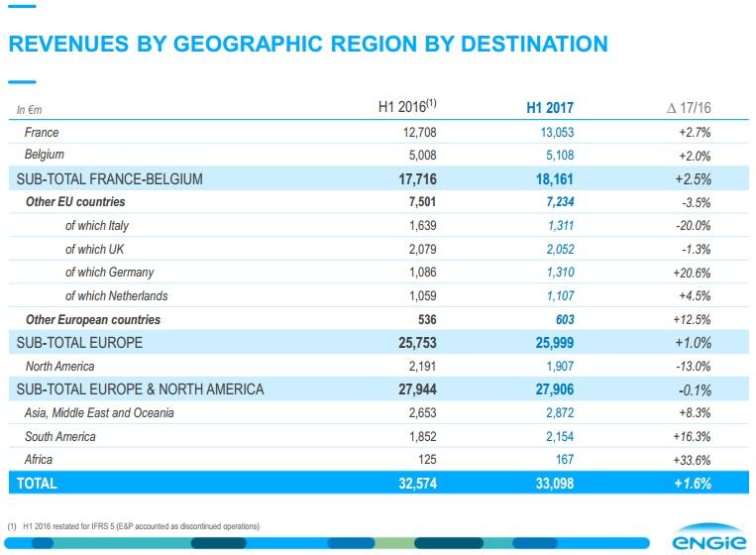Click the ENGIE logo
The height and width of the screenshot is (555, 756).
[x=708, y=537]
